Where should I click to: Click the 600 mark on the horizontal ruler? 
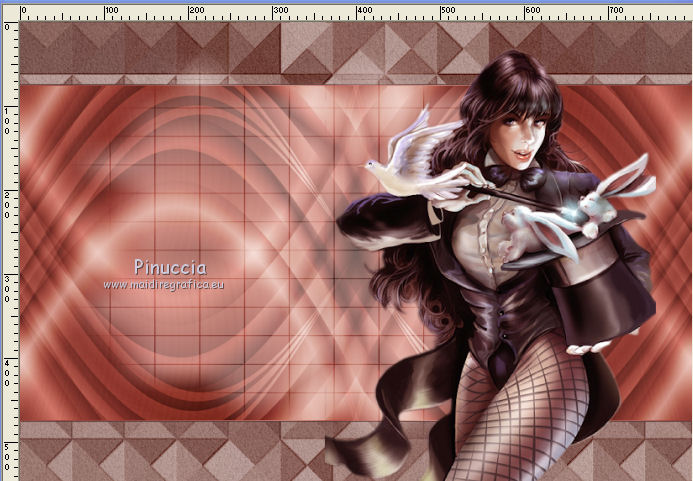533,10
